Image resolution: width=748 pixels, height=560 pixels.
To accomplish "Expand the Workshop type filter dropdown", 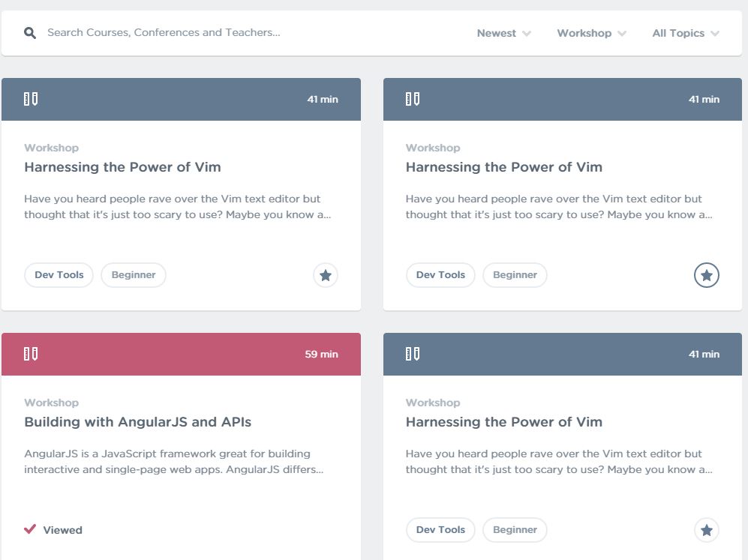I will coord(591,33).
